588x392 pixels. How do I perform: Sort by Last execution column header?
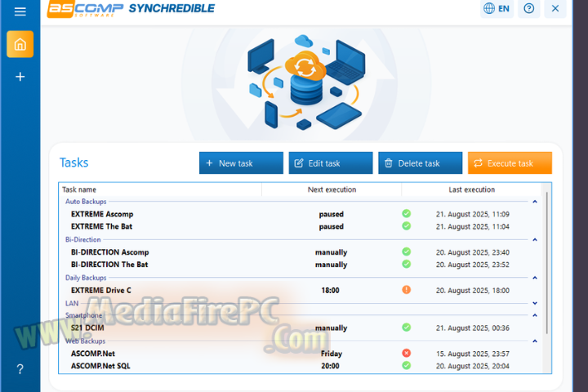coord(471,189)
